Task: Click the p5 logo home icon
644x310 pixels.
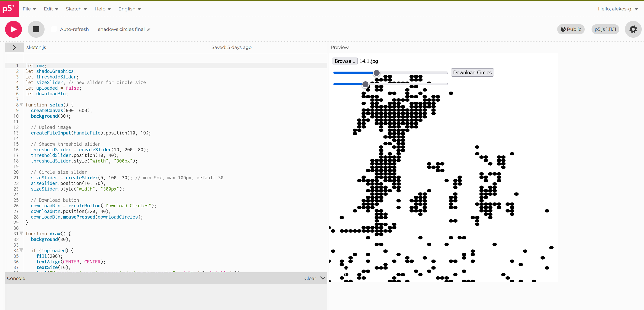Action: [9, 9]
